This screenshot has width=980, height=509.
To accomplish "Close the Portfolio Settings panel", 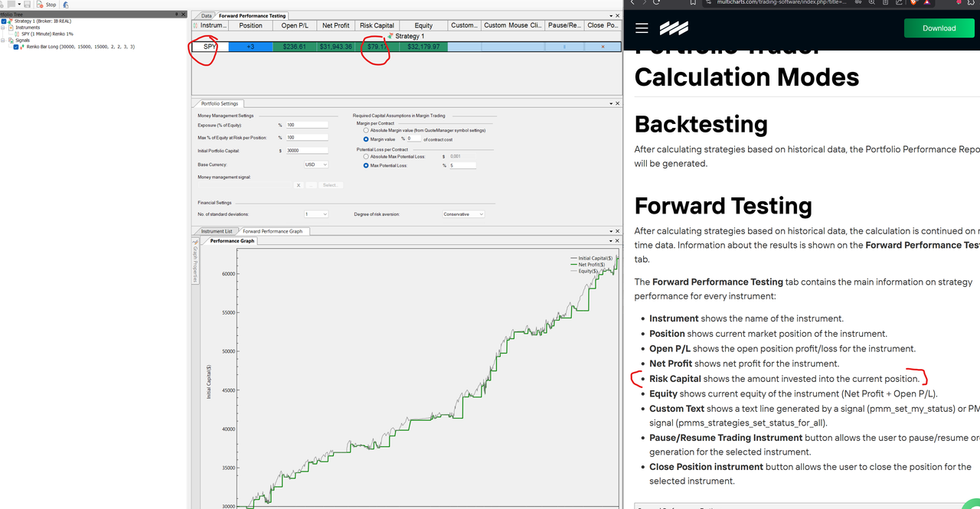I will point(618,103).
